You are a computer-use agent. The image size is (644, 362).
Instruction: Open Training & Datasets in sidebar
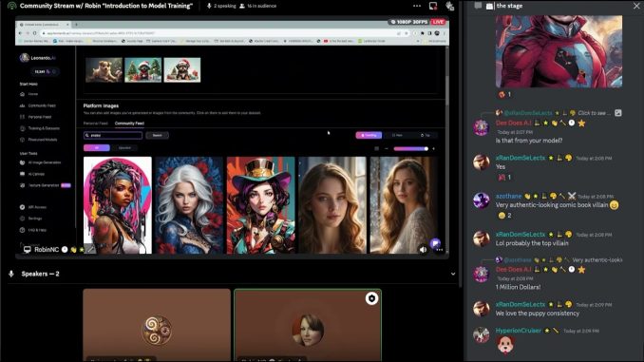(x=40, y=128)
